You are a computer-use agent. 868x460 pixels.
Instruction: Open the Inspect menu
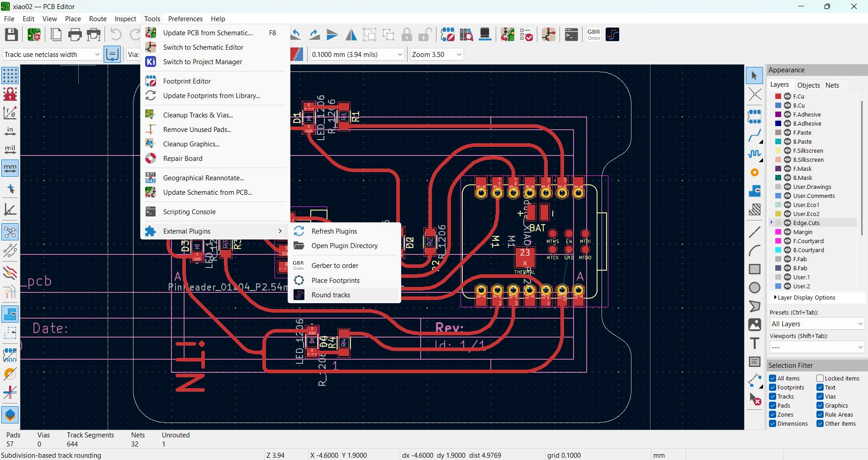click(x=125, y=19)
